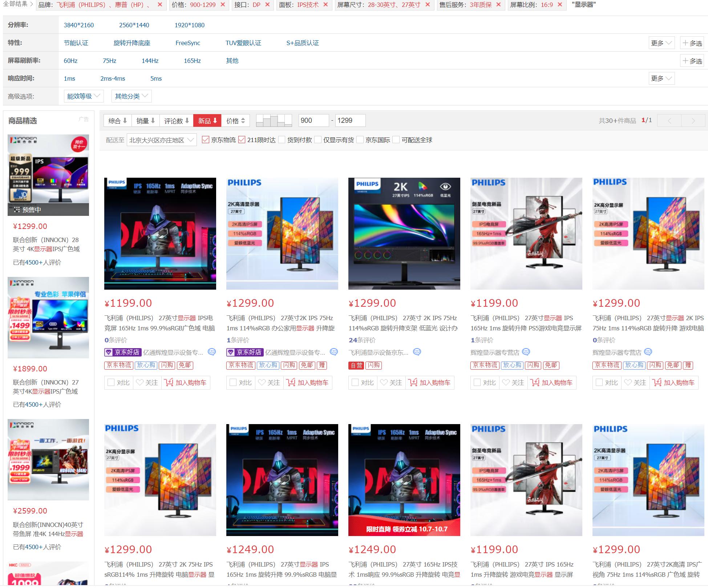Enable the 货到付款 checkbox

[x=282, y=140]
